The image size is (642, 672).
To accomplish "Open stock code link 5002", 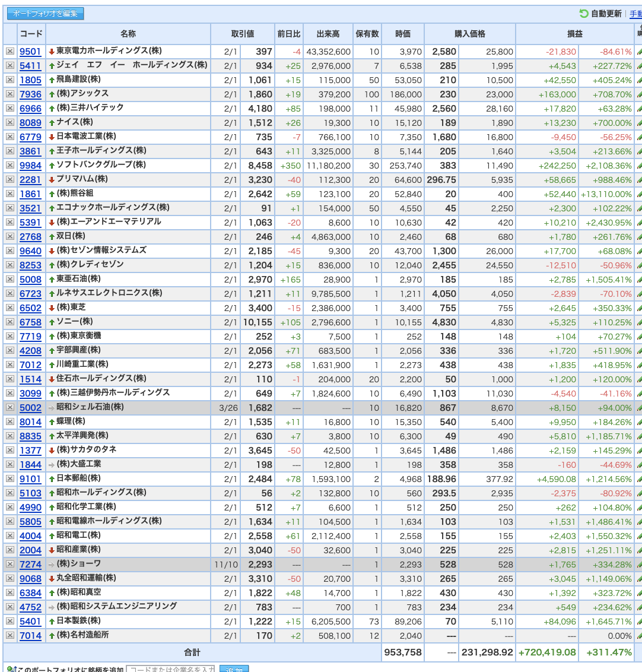I will 30,408.
